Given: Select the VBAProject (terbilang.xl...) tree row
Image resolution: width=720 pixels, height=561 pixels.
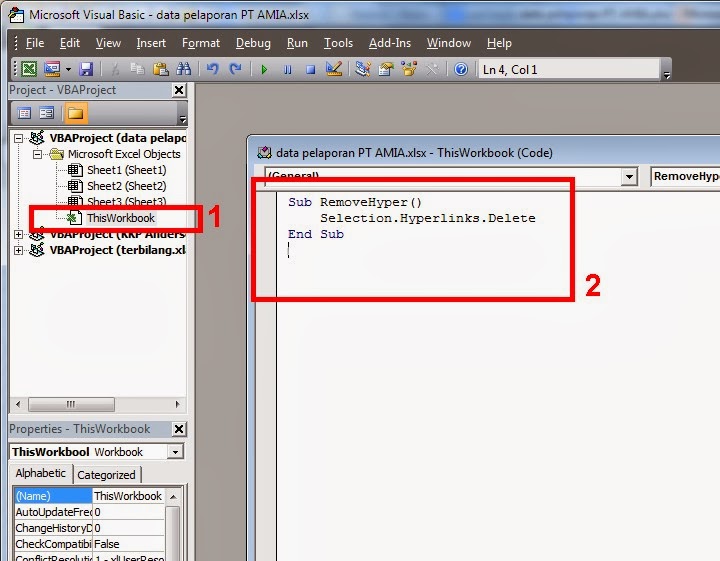Looking at the screenshot, I should pos(118,251).
